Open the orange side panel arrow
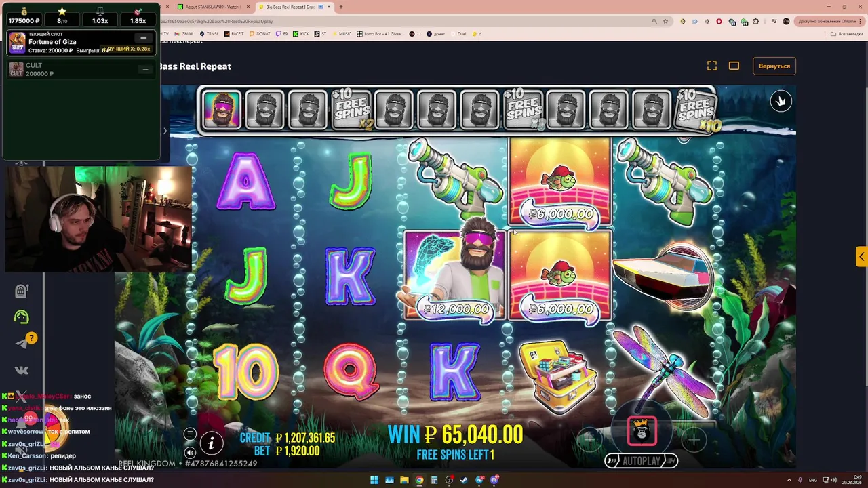868x488 pixels. [861, 256]
